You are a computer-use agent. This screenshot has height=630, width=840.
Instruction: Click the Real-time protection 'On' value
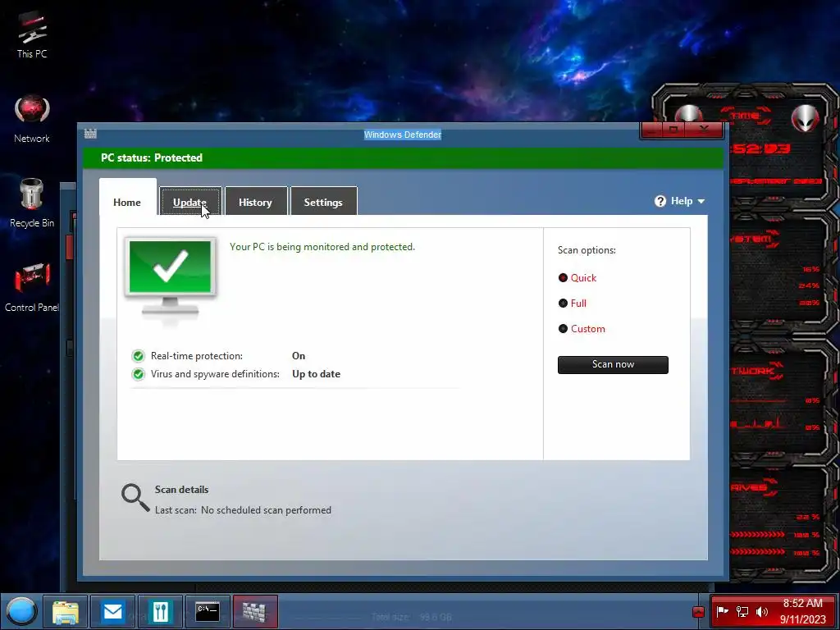coord(299,356)
